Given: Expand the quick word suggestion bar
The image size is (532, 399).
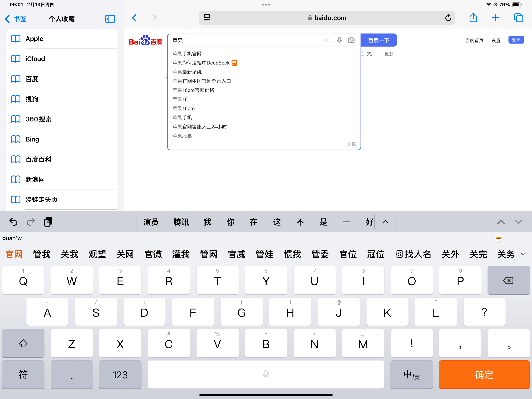Looking at the screenshot, I should [x=385, y=222].
